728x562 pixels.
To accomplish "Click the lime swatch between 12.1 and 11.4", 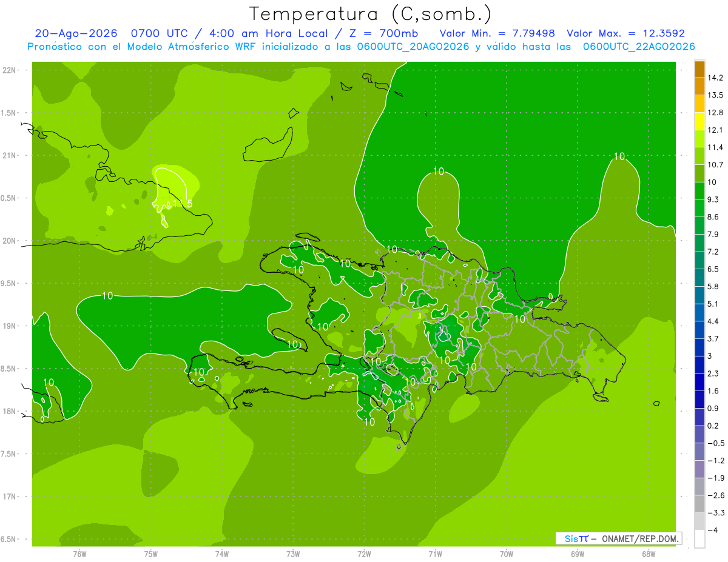I will pyautogui.click(x=699, y=139).
